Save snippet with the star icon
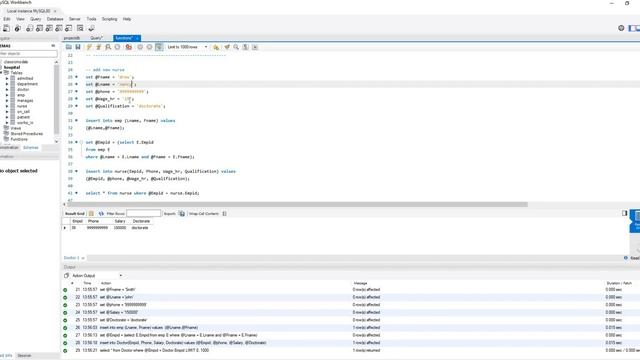Viewport: 640px width, 360px height. pyautogui.click(x=216, y=47)
